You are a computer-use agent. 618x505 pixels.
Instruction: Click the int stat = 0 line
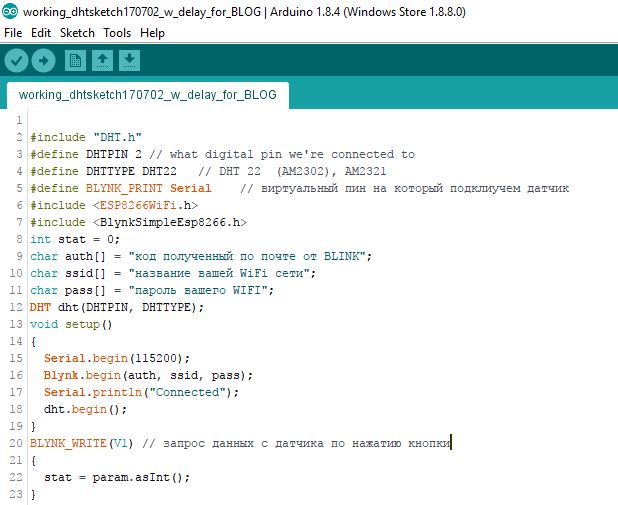point(75,239)
